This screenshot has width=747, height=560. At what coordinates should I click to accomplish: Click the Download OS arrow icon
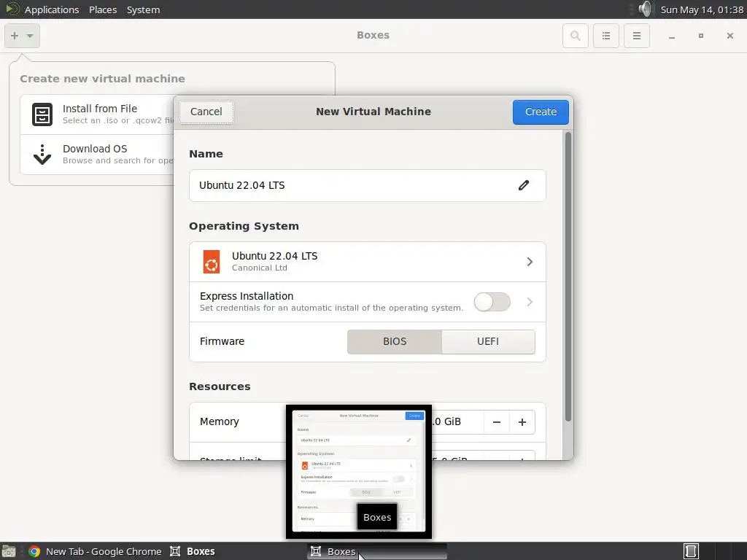click(42, 155)
